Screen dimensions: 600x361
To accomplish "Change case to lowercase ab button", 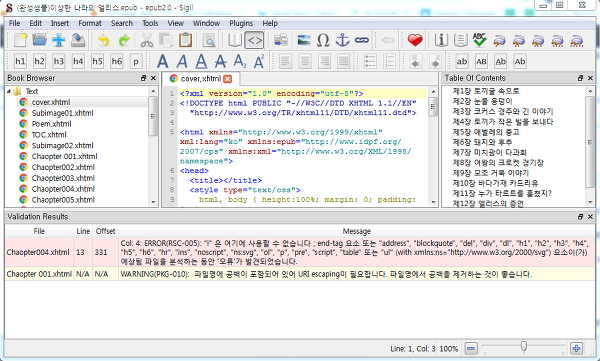I will click(x=462, y=61).
